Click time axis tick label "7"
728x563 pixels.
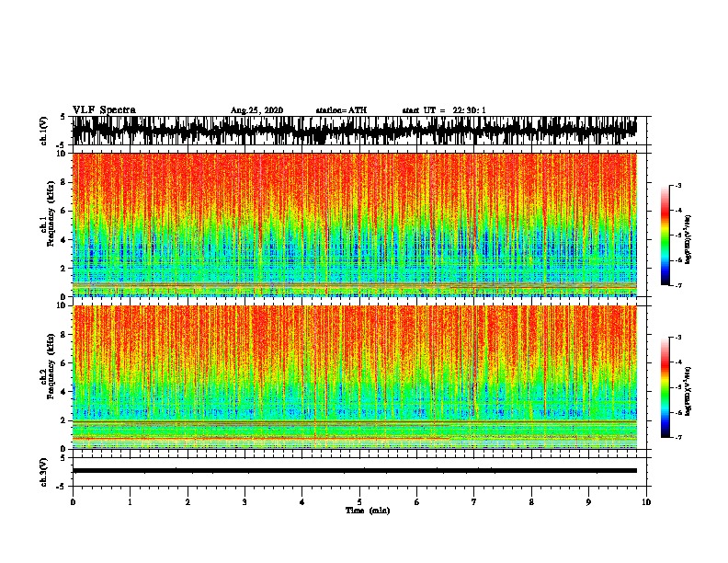474,502
